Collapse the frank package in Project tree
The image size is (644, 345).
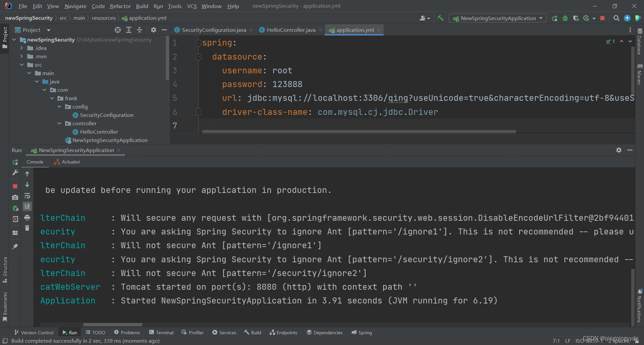pyautogui.click(x=52, y=98)
